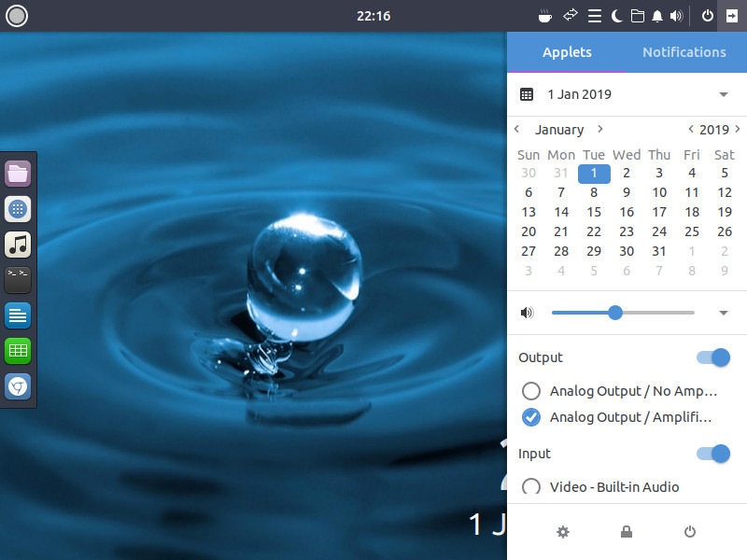Launch the Writer document app in dock
This screenshot has height=560, width=747.
(18, 315)
